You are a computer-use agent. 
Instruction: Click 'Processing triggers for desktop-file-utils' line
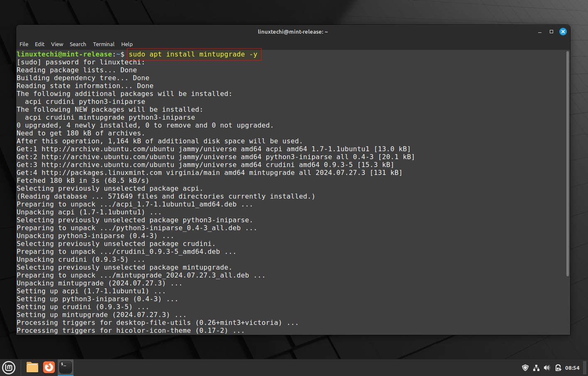158,323
